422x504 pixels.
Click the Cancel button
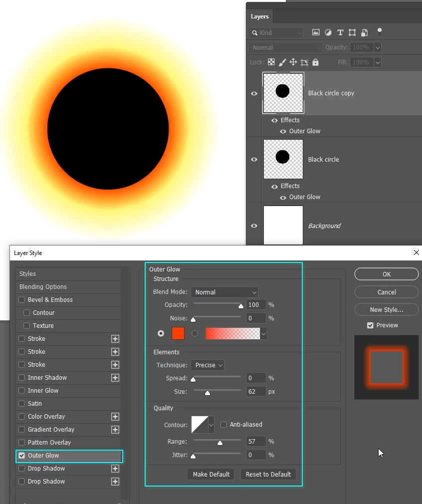(x=387, y=292)
